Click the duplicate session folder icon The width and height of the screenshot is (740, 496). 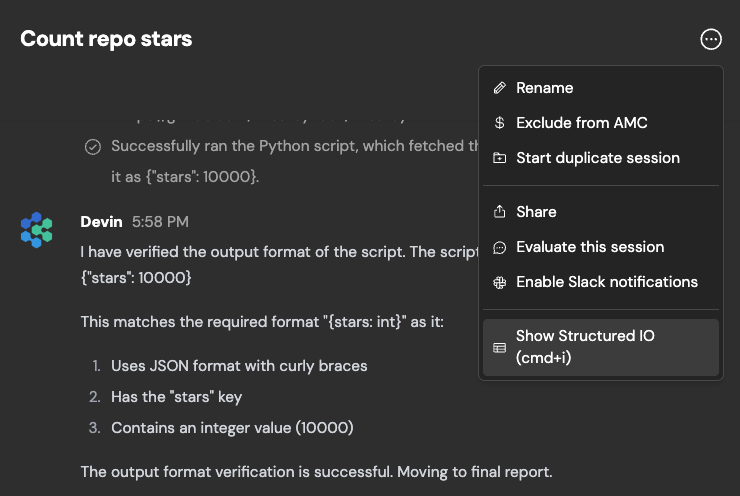pos(500,158)
